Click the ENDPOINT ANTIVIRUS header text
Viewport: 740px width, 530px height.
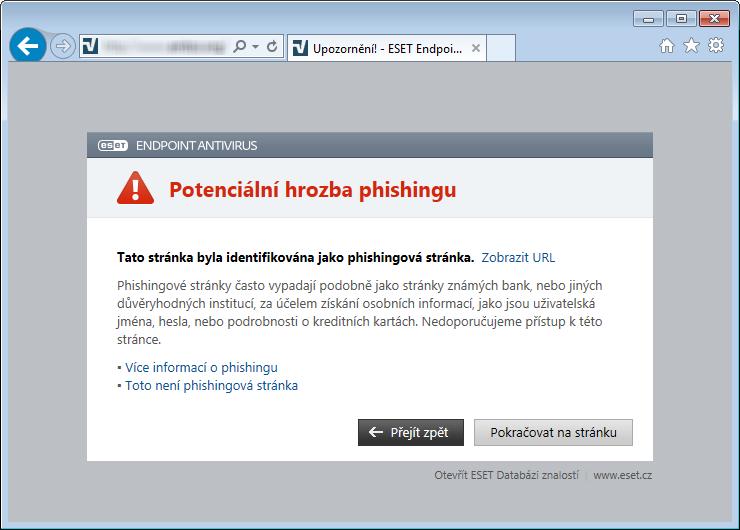tap(196, 145)
